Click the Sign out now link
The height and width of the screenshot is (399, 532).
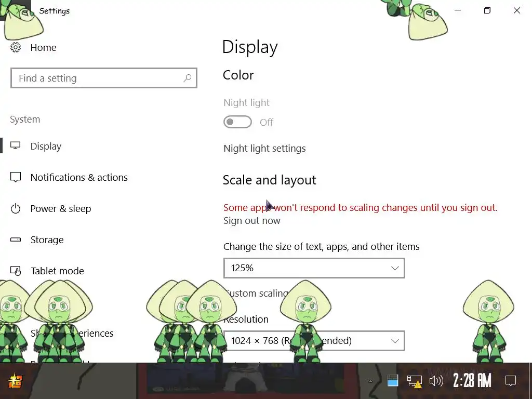click(x=252, y=220)
